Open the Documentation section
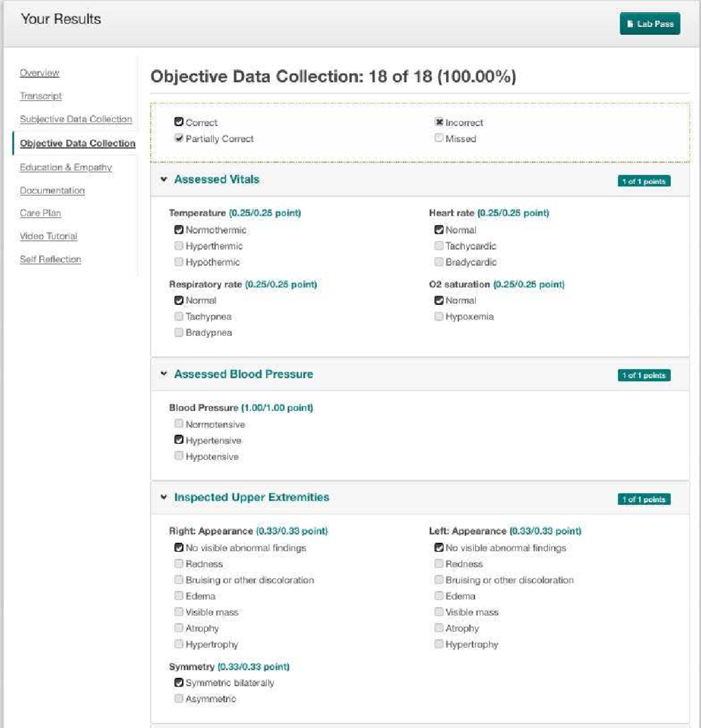 pos(53,191)
